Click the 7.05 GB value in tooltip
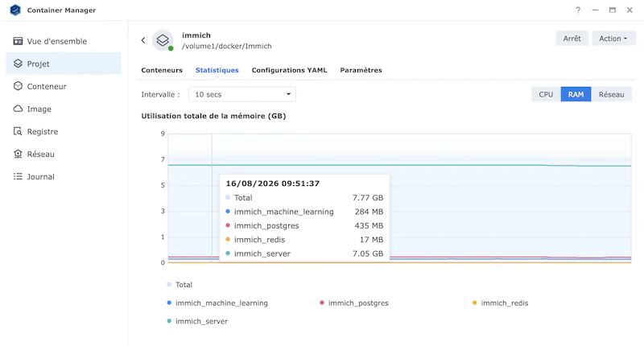This screenshot has width=644, height=346. click(368, 253)
